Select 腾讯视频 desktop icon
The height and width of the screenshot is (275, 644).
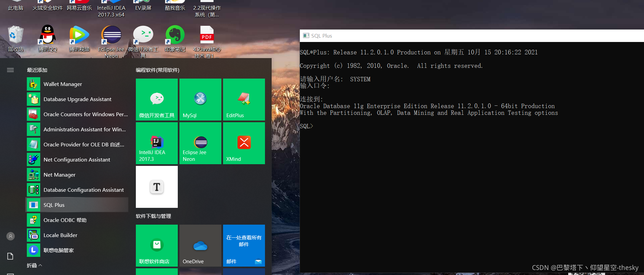coord(79,39)
